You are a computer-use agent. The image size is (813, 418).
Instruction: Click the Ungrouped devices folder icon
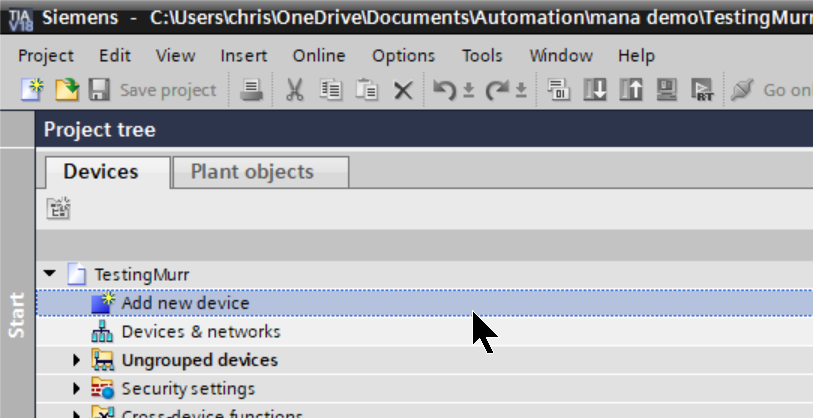click(x=103, y=359)
